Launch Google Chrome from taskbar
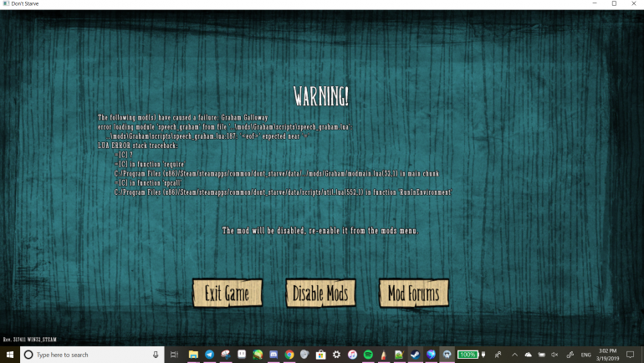The image size is (644, 363). 289,355
